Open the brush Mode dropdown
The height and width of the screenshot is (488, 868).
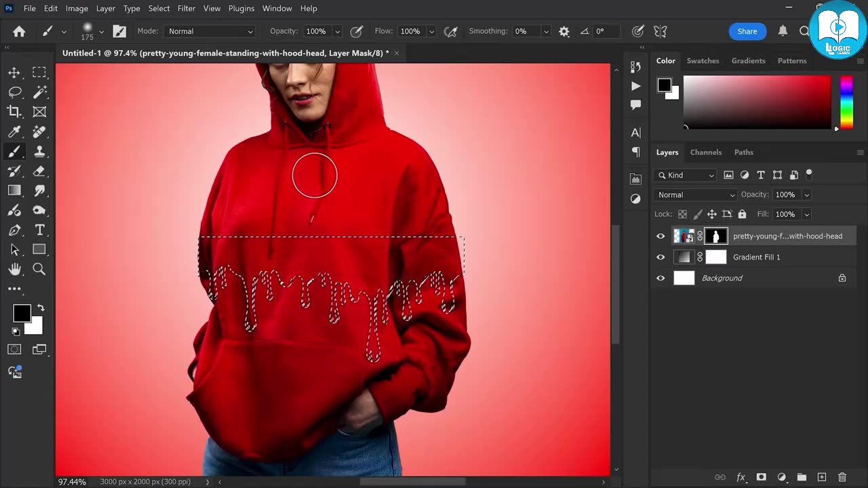pos(210,31)
